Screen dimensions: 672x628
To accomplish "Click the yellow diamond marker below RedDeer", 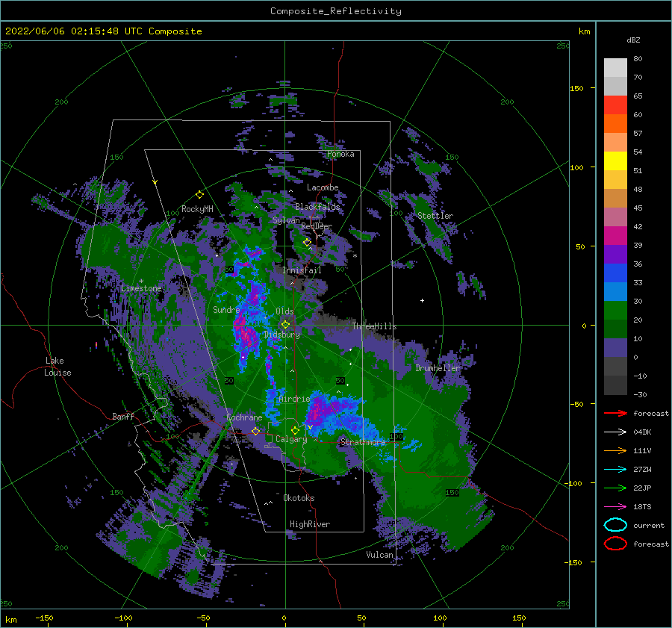I will 308,243.
